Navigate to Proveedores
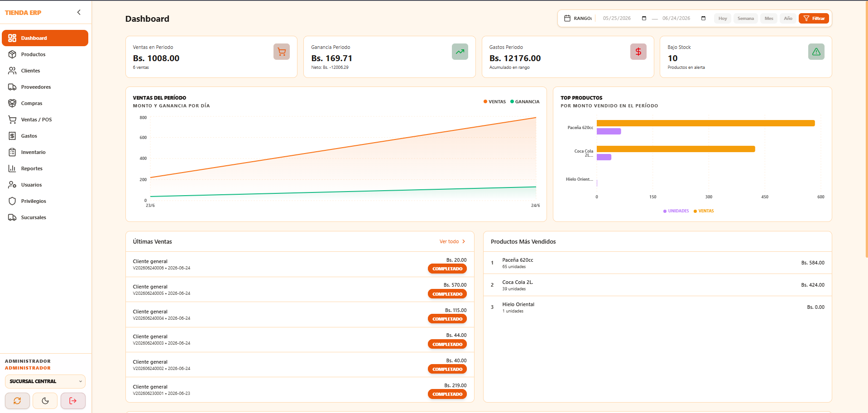This screenshot has height=413, width=868. click(x=45, y=87)
